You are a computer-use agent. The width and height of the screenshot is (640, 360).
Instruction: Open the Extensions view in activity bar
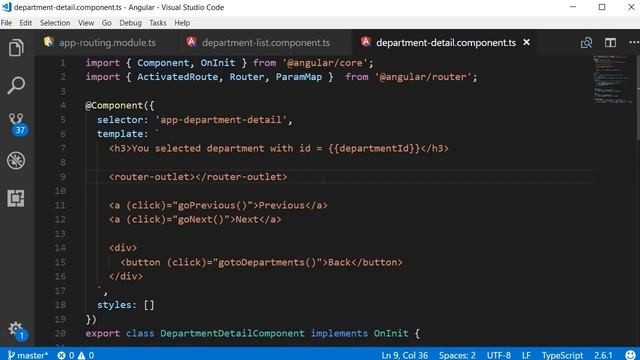click(x=16, y=198)
